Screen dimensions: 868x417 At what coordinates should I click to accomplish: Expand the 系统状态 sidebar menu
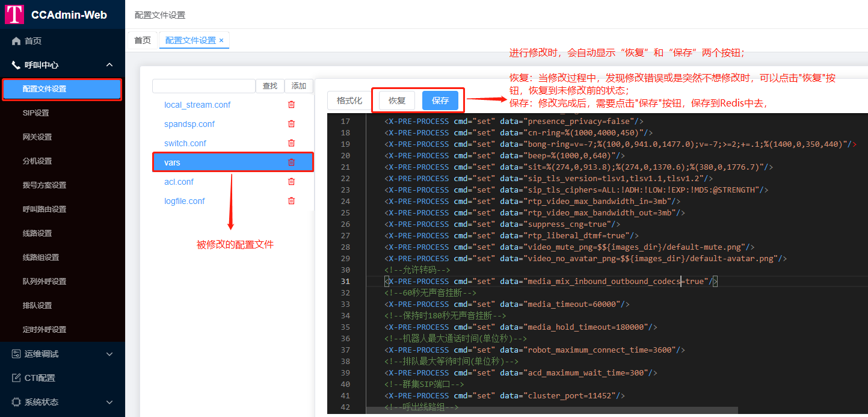pos(109,402)
